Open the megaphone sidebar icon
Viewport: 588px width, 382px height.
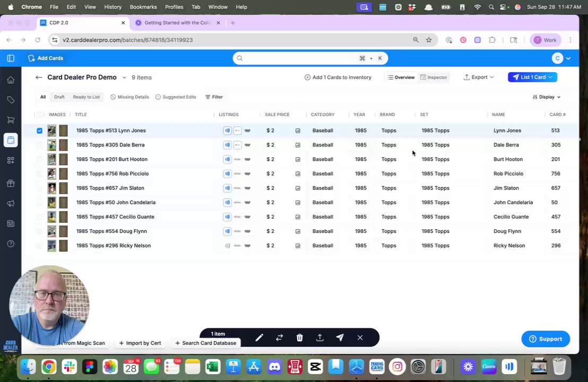(11, 203)
